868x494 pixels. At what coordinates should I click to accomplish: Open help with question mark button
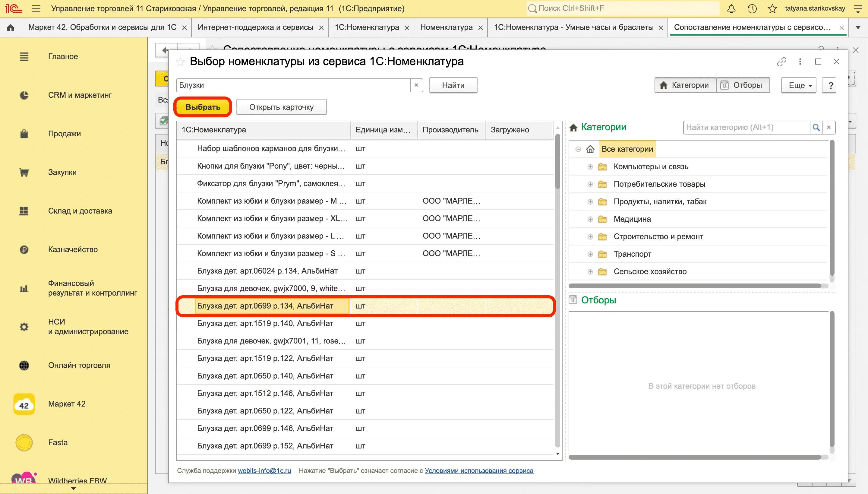point(830,85)
